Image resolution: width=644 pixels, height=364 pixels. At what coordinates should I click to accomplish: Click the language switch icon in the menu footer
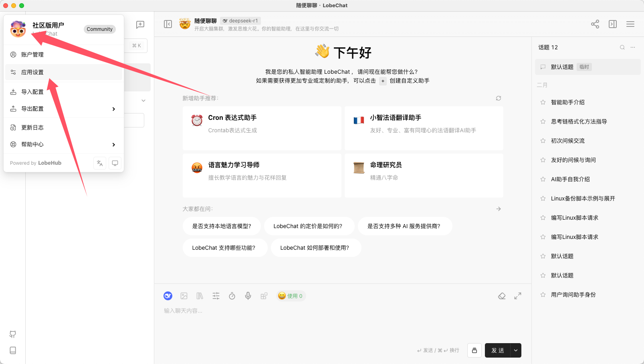100,163
